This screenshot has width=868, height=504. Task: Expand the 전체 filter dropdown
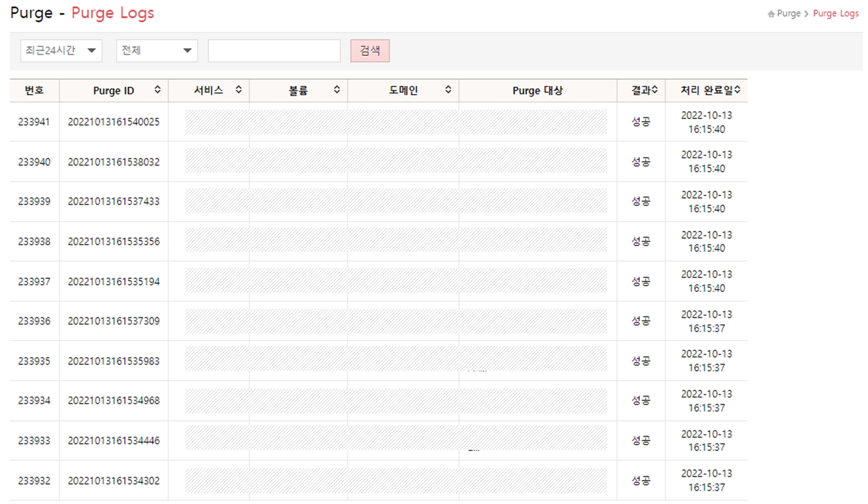[x=157, y=51]
